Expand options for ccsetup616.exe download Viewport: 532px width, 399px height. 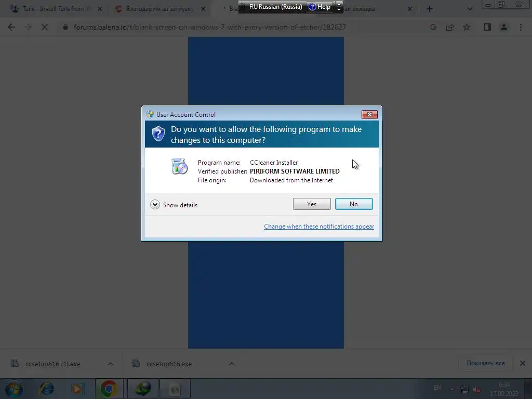[x=232, y=364]
